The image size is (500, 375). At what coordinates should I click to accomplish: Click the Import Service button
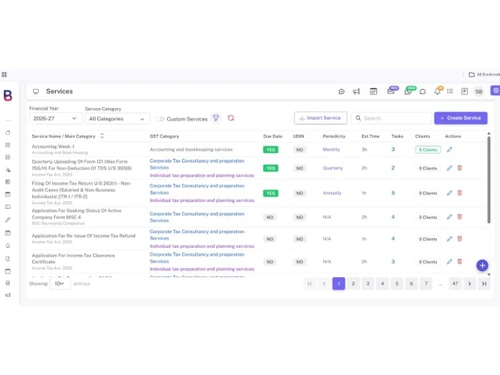[x=320, y=118]
